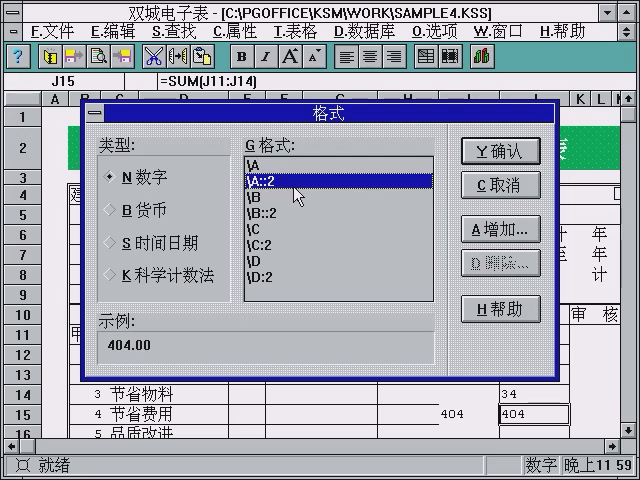Click cell containing 34 in row 14
The height and width of the screenshot is (480, 640).
point(534,394)
